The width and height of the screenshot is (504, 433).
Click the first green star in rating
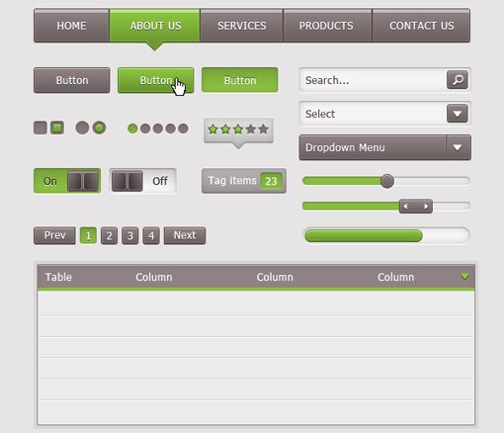[212, 129]
